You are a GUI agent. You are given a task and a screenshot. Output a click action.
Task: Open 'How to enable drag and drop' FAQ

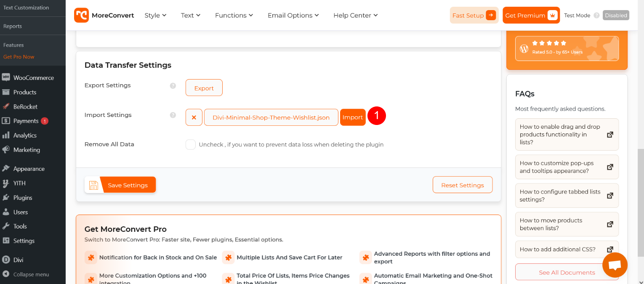[x=567, y=135]
